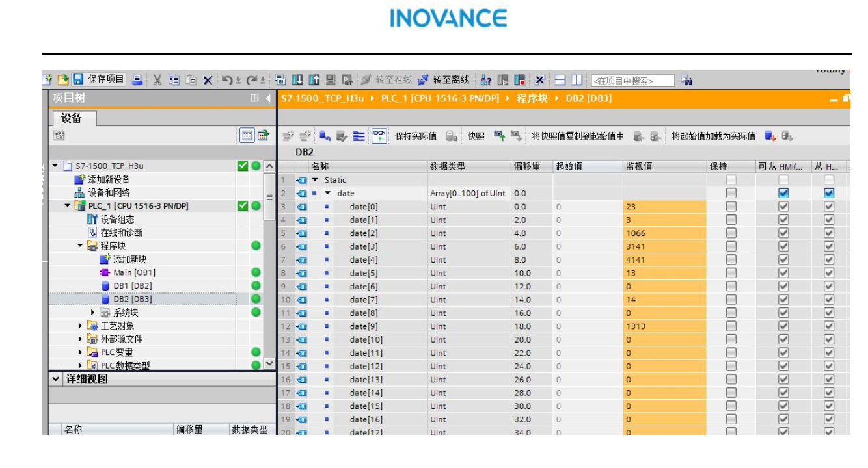868x468 pixels.
Task: Cut selection with the scissors icon
Action: 157,80
